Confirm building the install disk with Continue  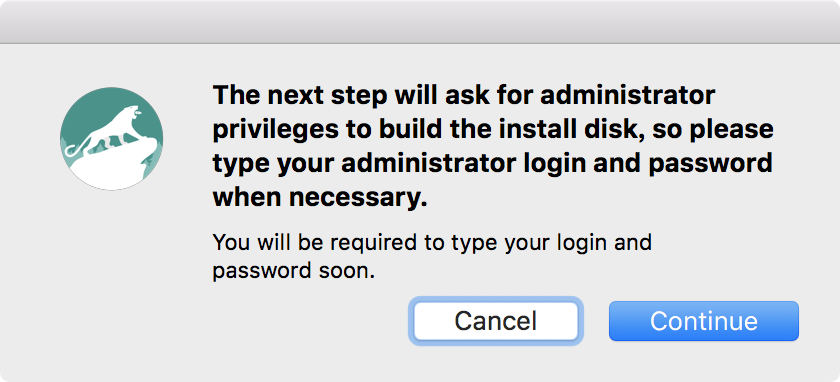click(x=703, y=320)
